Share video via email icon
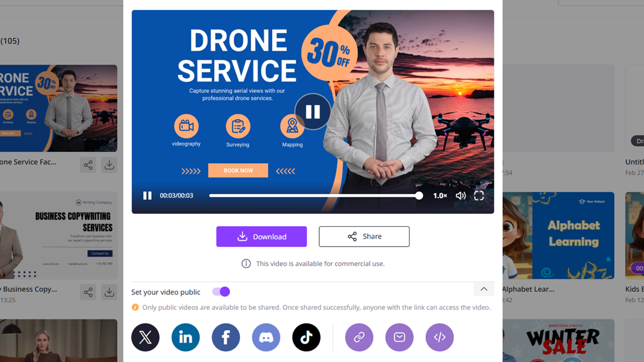This screenshot has height=362, width=644. click(399, 337)
